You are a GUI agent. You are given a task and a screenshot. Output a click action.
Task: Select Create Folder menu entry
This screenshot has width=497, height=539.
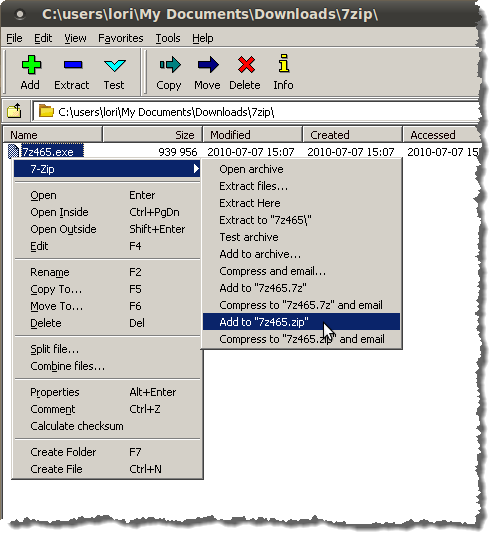(107, 452)
